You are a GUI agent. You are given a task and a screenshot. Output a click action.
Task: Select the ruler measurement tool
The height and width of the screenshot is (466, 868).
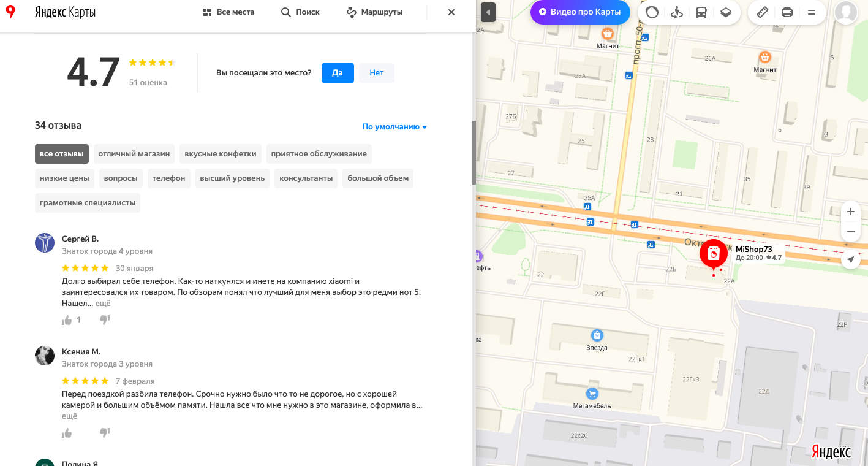pyautogui.click(x=763, y=12)
